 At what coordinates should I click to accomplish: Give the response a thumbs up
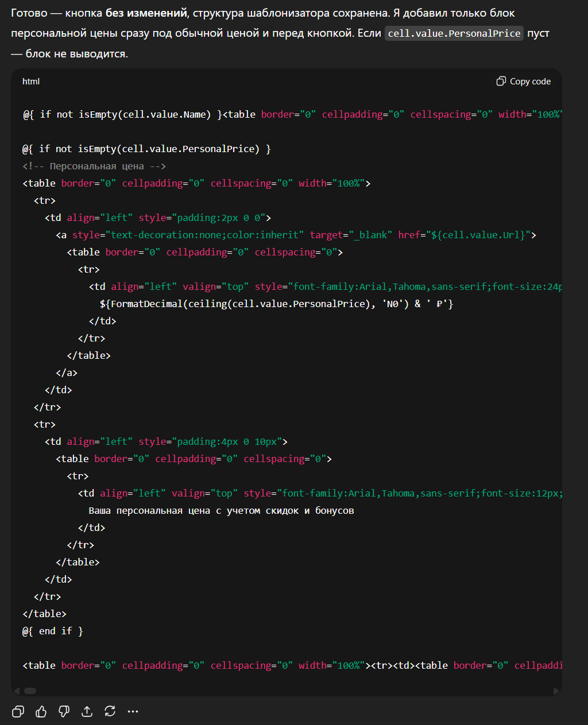coord(41,712)
